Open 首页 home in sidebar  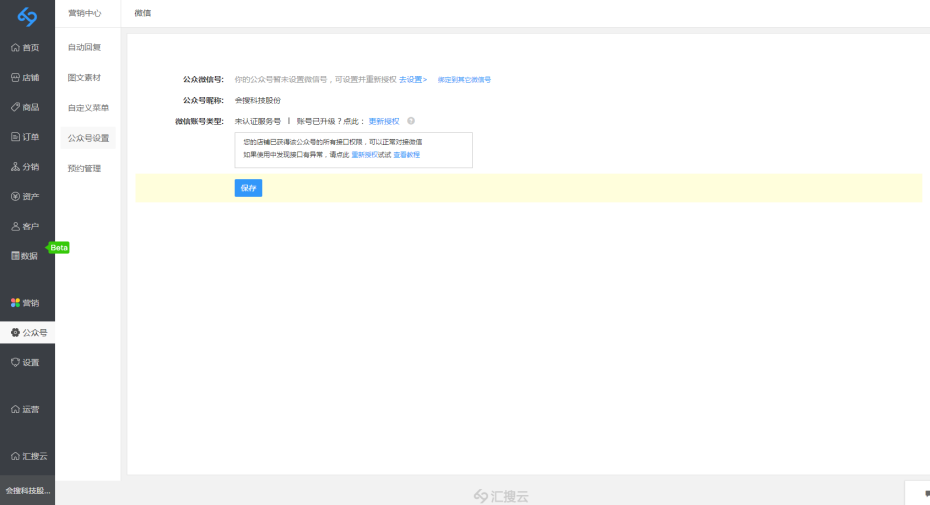coord(27,47)
